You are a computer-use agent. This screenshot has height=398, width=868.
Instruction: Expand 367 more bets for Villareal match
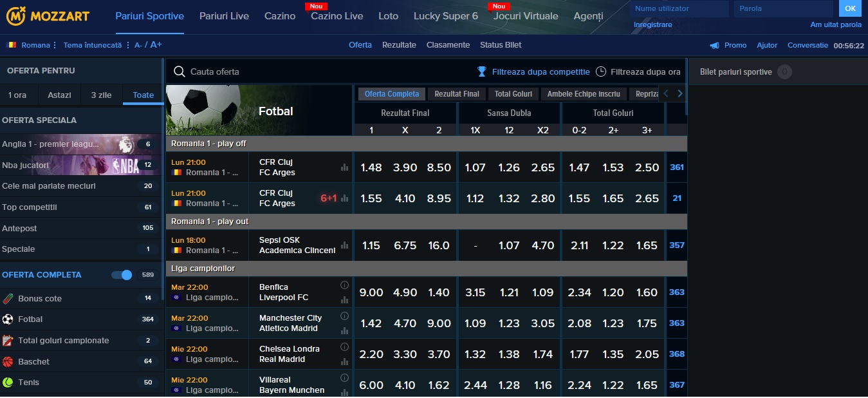[677, 385]
